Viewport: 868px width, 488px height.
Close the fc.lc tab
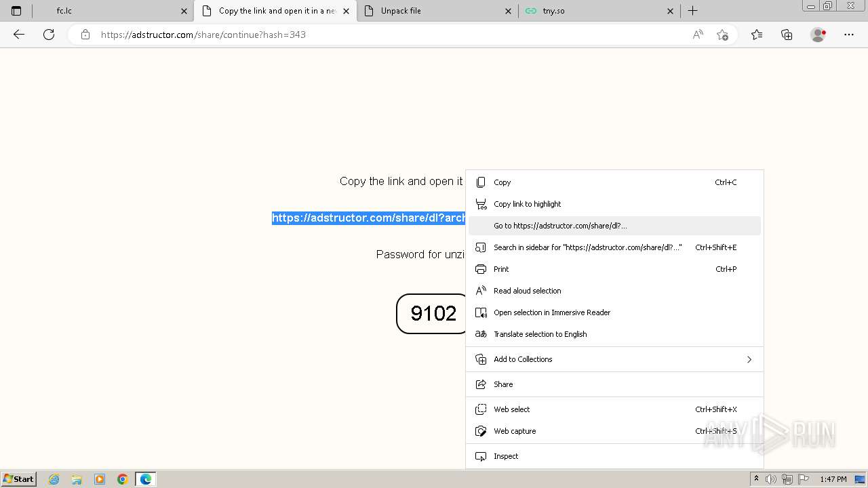coord(184,11)
